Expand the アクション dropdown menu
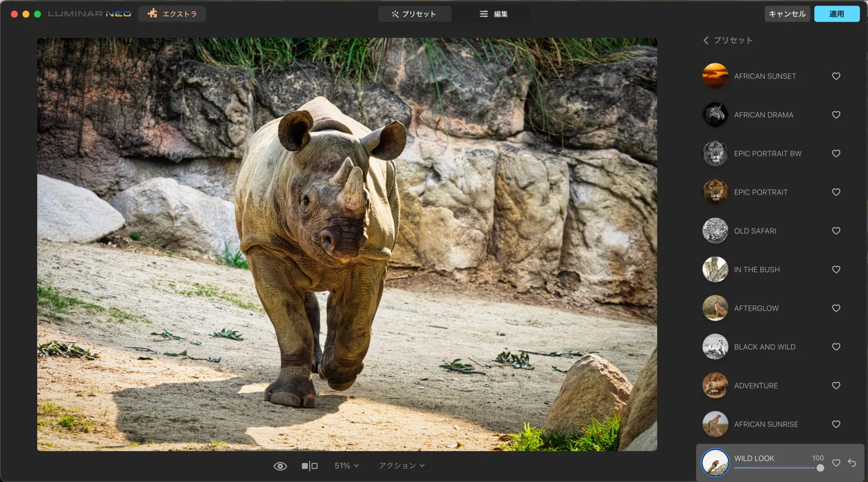 click(401, 466)
